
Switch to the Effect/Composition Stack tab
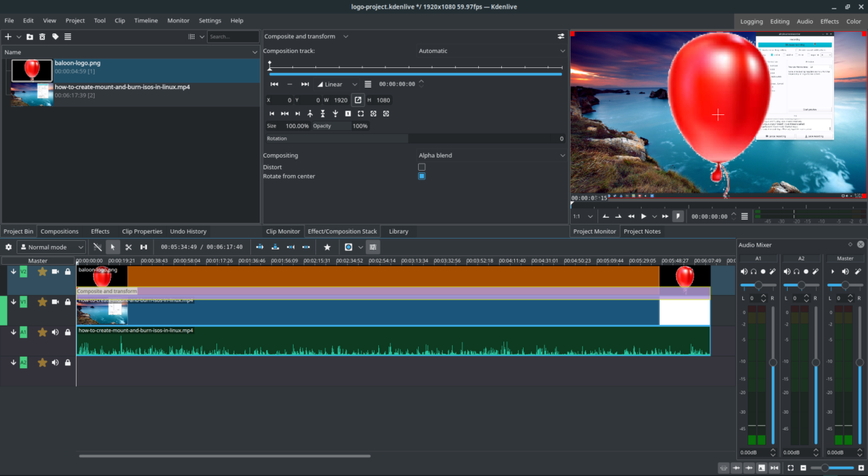[342, 231]
